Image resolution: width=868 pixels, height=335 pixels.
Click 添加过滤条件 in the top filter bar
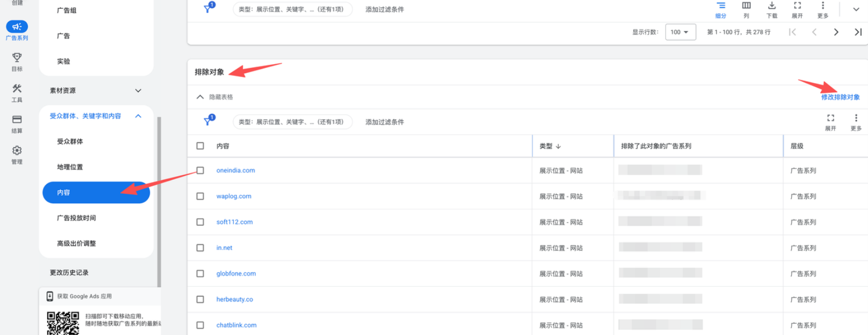385,10
